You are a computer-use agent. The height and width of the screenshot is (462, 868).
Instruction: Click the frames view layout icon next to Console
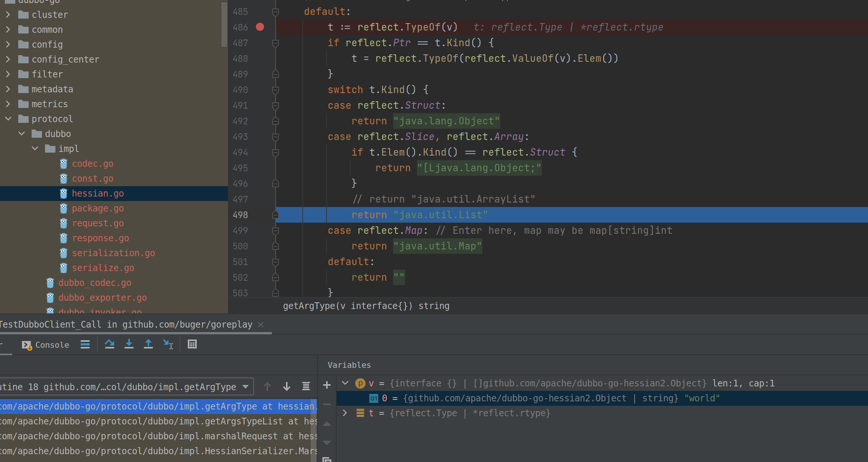[x=85, y=344]
